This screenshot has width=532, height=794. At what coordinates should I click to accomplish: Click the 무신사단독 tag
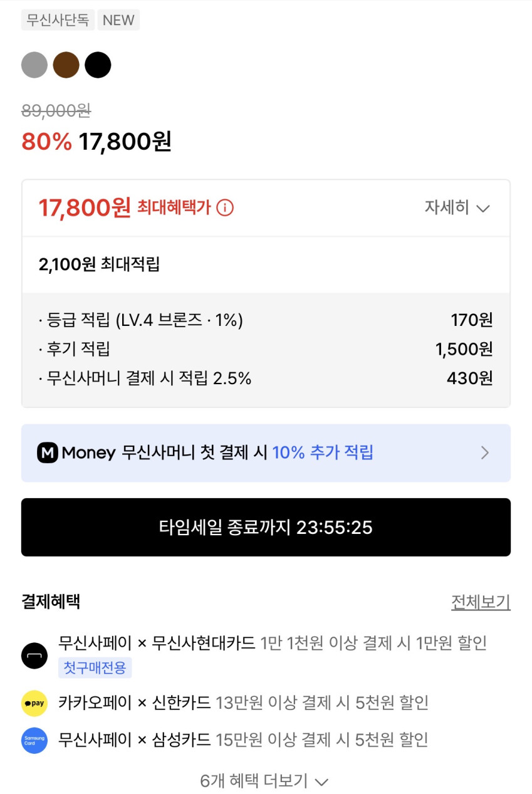[x=58, y=20]
